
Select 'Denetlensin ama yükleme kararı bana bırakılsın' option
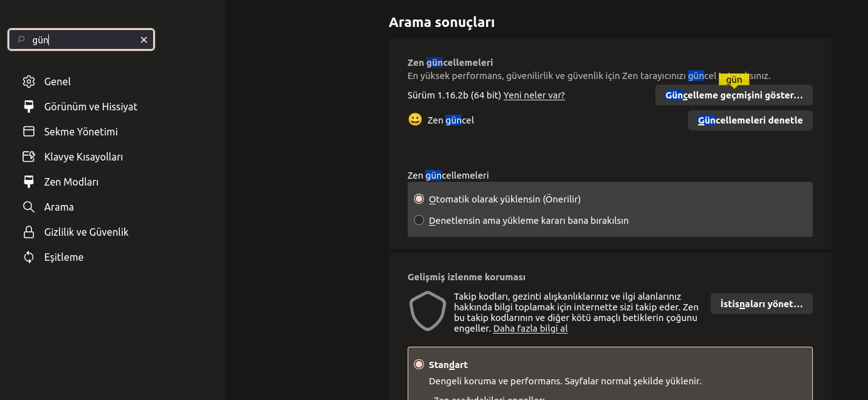419,221
